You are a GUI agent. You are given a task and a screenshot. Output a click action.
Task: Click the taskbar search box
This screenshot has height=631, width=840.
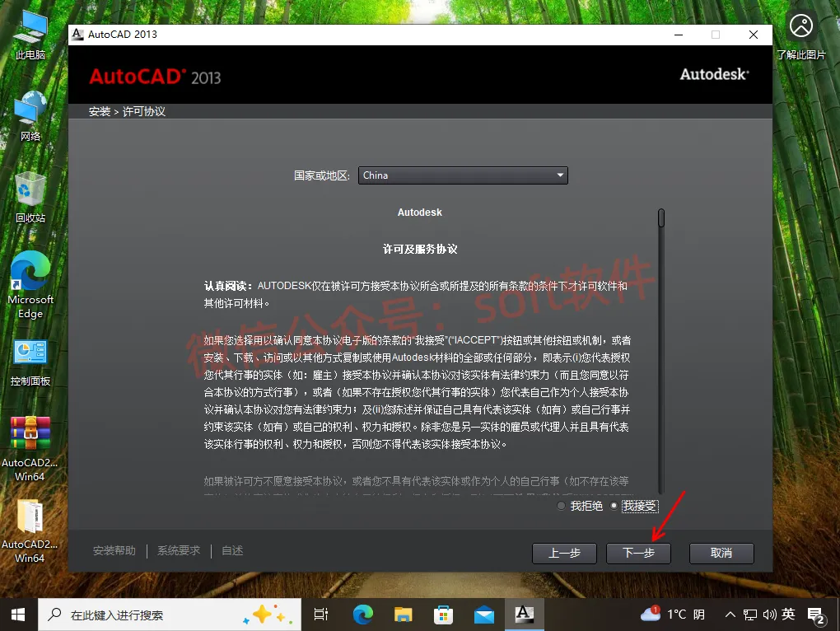point(170,615)
